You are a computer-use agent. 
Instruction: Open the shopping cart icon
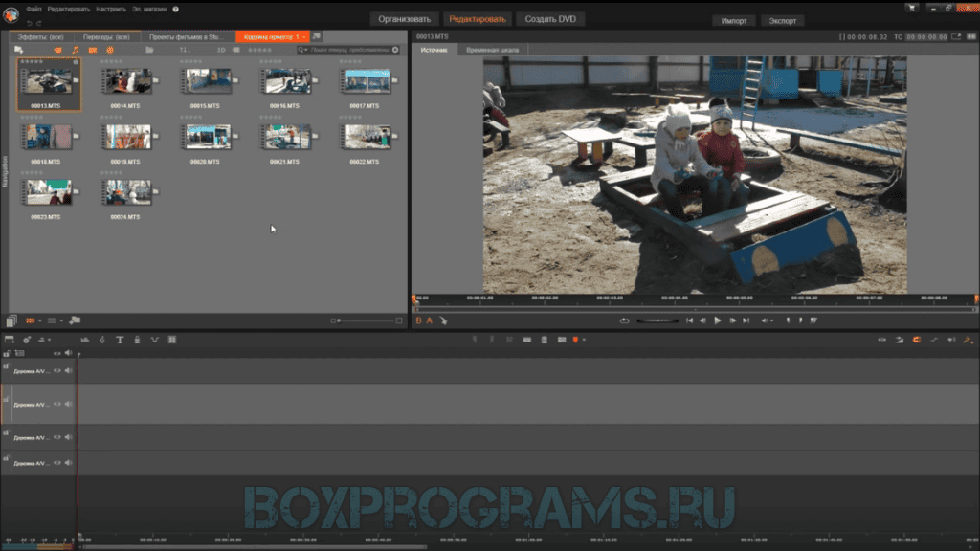[912, 8]
